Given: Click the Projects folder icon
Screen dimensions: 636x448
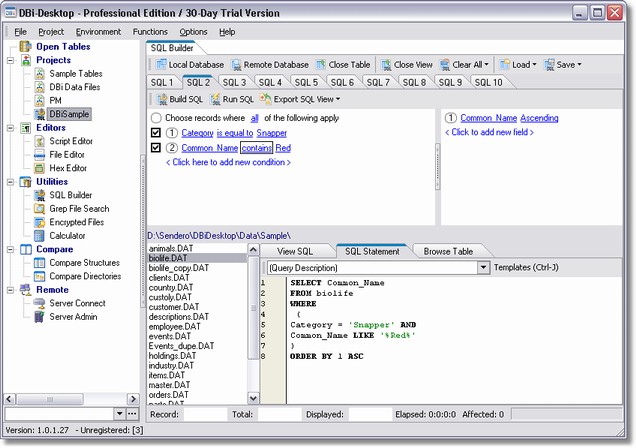Looking at the screenshot, I should pos(26,60).
